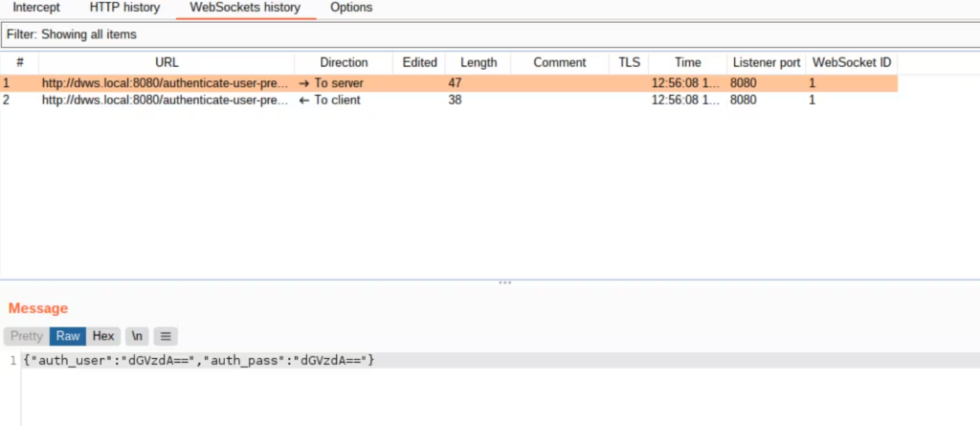Sort by the Length column header
Viewport: 980px width, 426px height.
click(479, 62)
